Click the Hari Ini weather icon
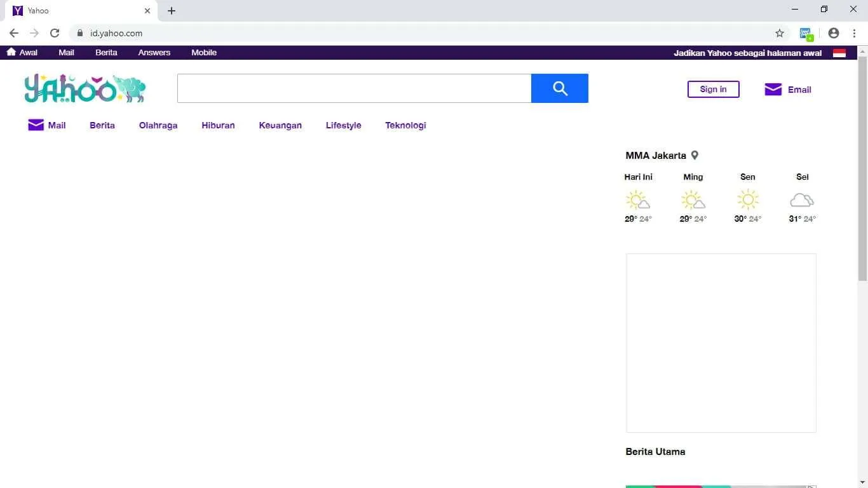 pyautogui.click(x=638, y=200)
